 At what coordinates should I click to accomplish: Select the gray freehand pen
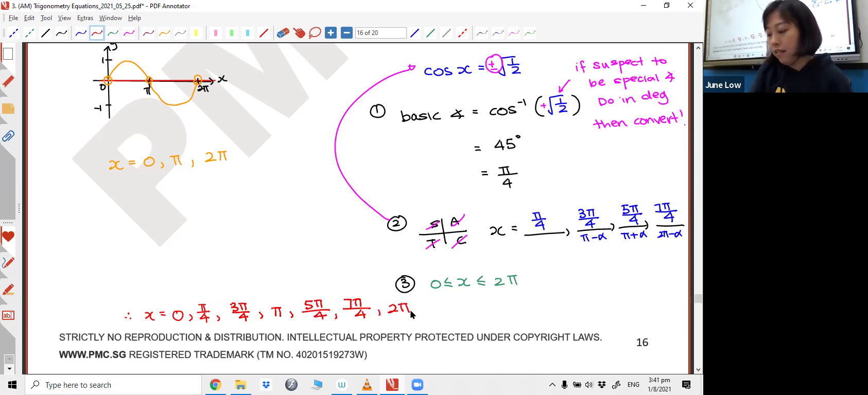point(180,33)
